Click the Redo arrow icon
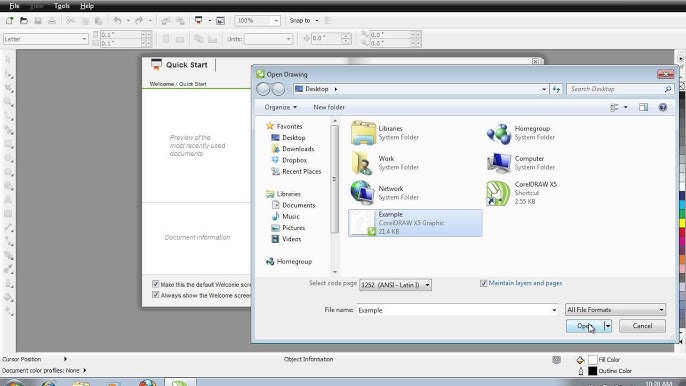 tap(139, 21)
